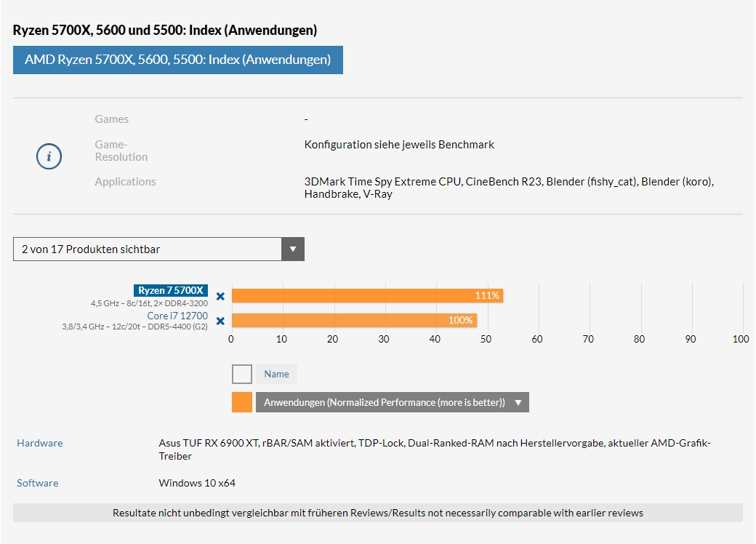Click the product selector's dark arrow button
756x544 pixels.
click(x=293, y=249)
